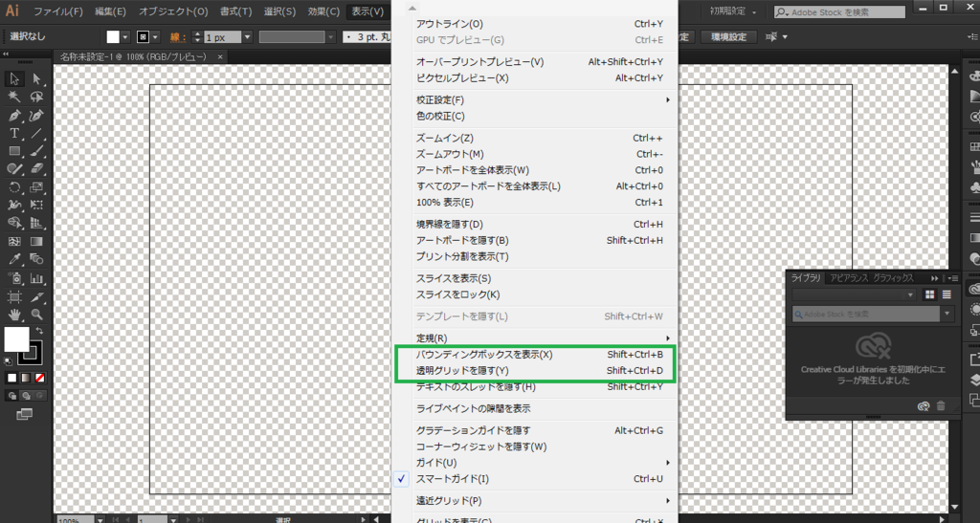980x523 pixels.
Task: Open the オブジェクト menu
Action: (x=173, y=11)
